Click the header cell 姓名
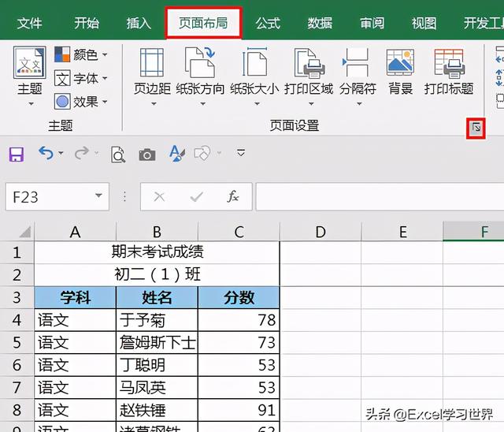Image resolution: width=504 pixels, height=432 pixels. pos(157,297)
